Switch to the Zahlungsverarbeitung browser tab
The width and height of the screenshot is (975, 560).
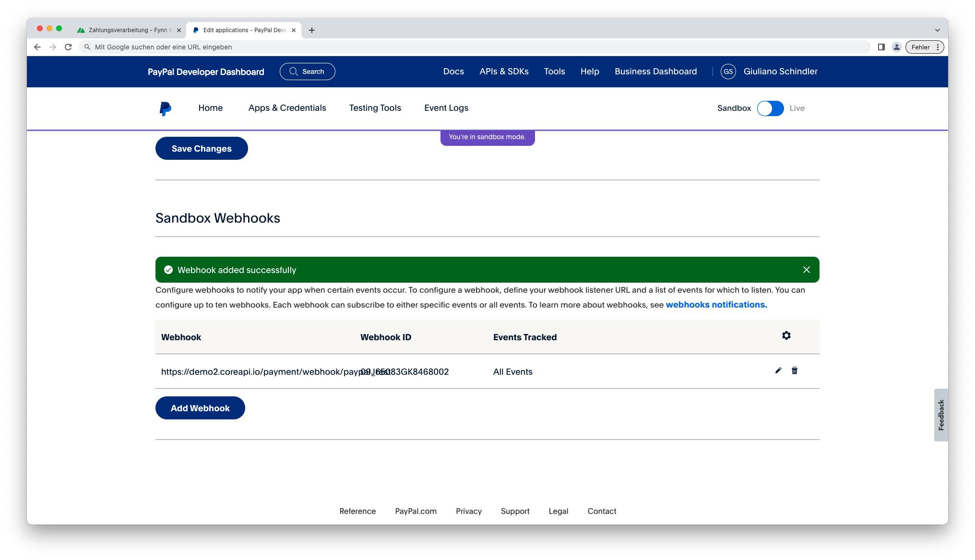pyautogui.click(x=129, y=30)
